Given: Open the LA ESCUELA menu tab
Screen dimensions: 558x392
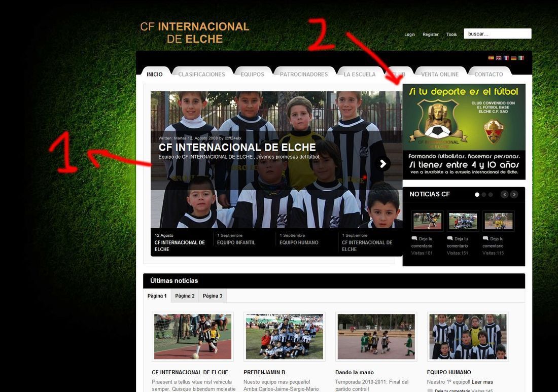Looking at the screenshot, I should click(x=360, y=74).
